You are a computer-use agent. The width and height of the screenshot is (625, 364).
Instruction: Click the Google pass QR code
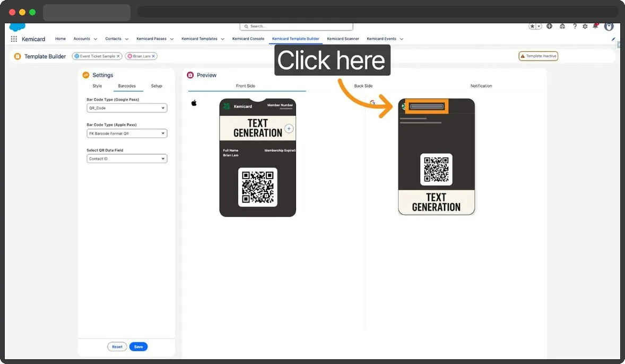pyautogui.click(x=437, y=169)
